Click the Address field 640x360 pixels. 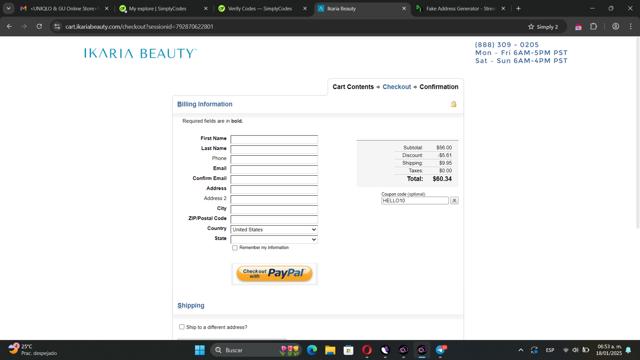click(274, 189)
